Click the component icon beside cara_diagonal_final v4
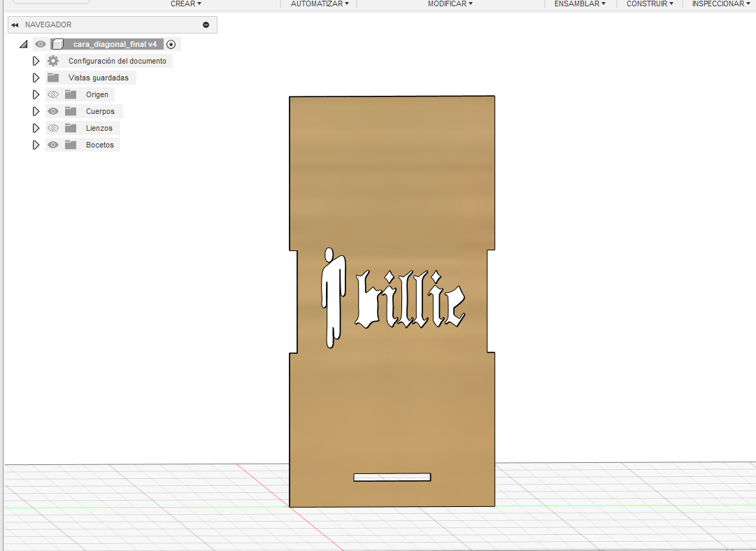The width and height of the screenshot is (756, 551). tap(57, 44)
